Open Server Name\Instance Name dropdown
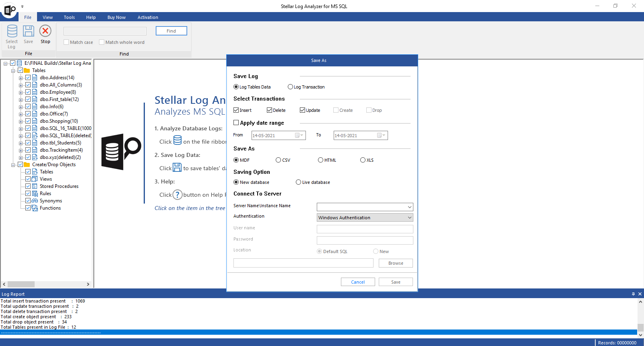Image resolution: width=644 pixels, height=346 pixels. [409, 207]
